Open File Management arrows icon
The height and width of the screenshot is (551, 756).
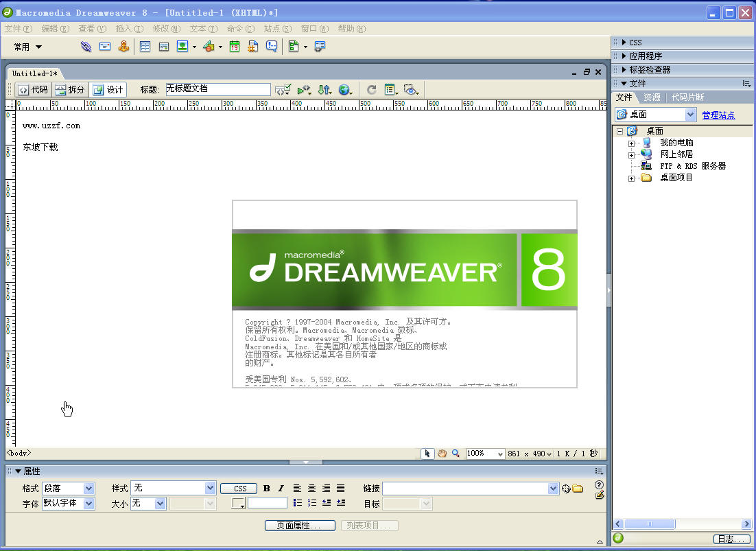tap(324, 90)
